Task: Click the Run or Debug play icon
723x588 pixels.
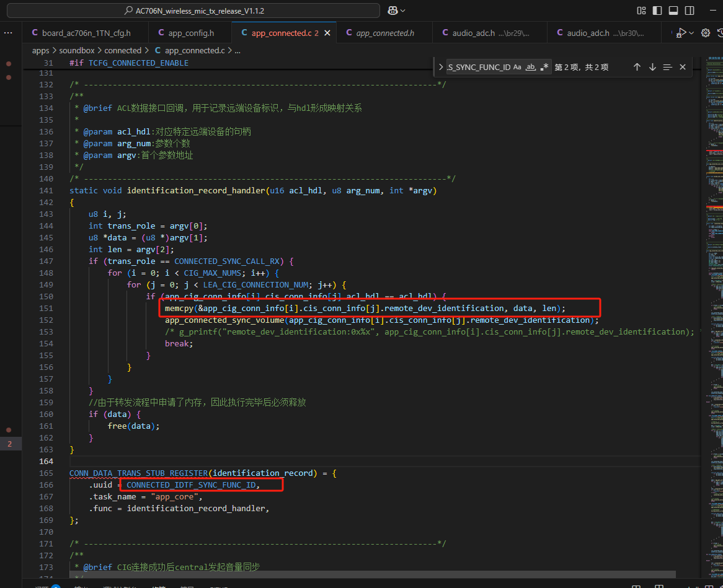Action: [681, 33]
